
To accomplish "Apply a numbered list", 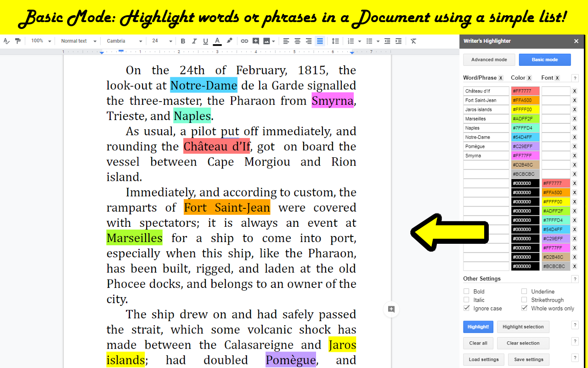I will tap(351, 41).
